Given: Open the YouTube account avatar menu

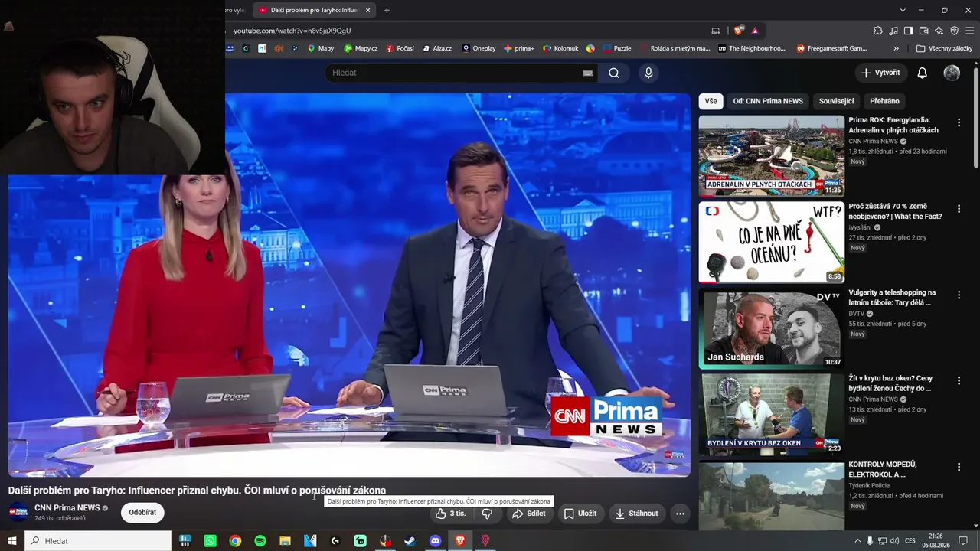Looking at the screenshot, I should [952, 73].
